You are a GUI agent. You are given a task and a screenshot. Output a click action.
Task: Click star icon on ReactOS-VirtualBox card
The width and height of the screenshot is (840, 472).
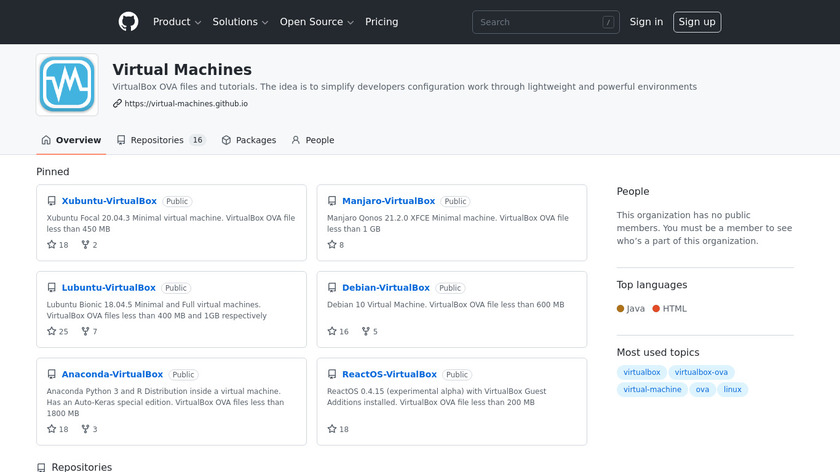click(332, 429)
